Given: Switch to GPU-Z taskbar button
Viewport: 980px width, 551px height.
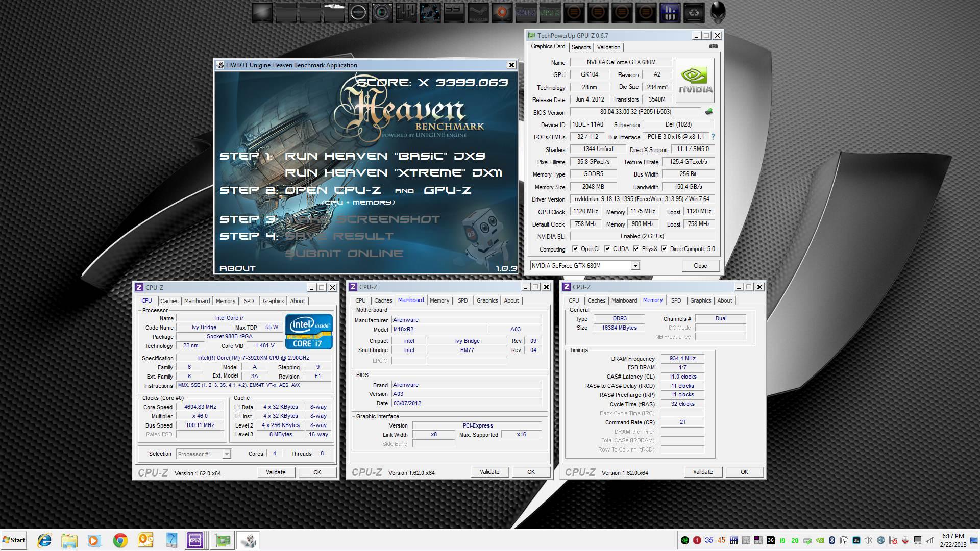Looking at the screenshot, I should click(x=222, y=540).
